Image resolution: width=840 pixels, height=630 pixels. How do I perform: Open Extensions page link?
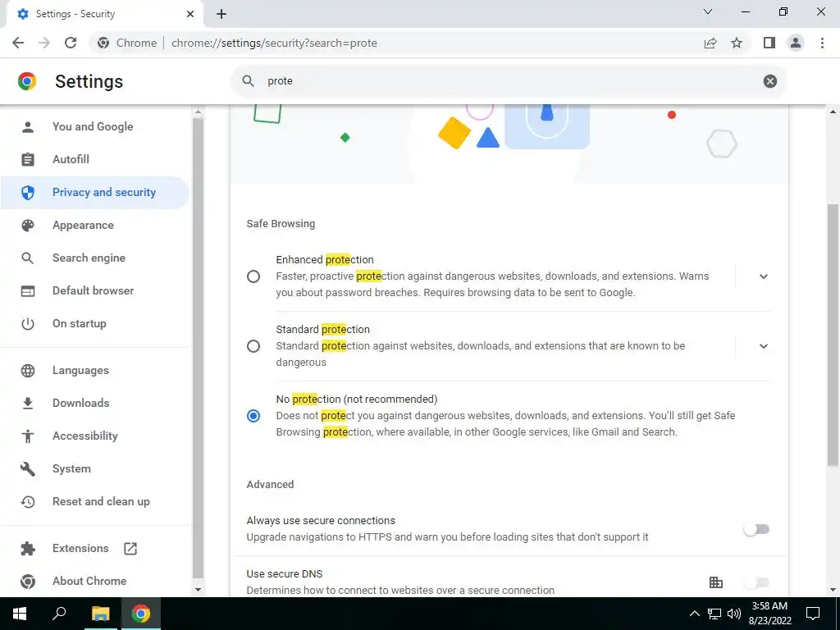(95, 549)
